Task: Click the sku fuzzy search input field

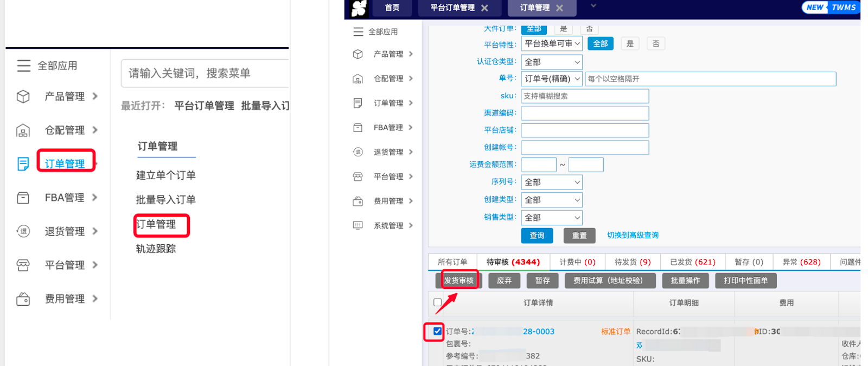Action: [584, 96]
